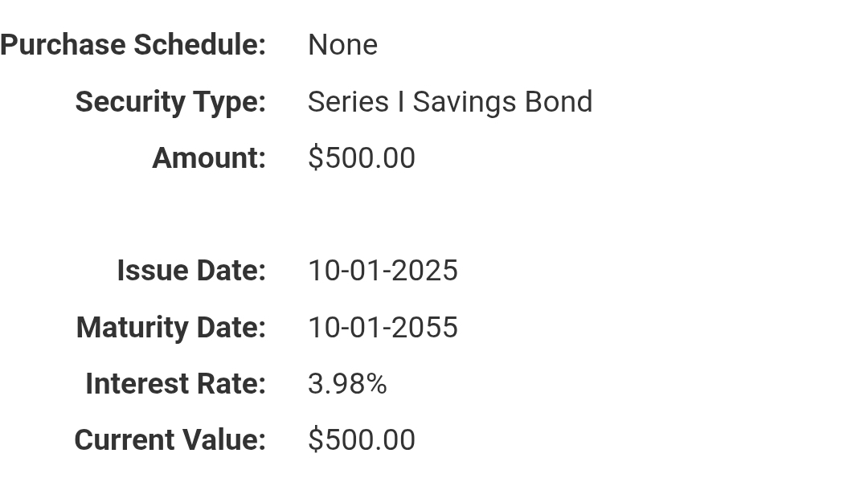Click the Current Value label

click(169, 440)
